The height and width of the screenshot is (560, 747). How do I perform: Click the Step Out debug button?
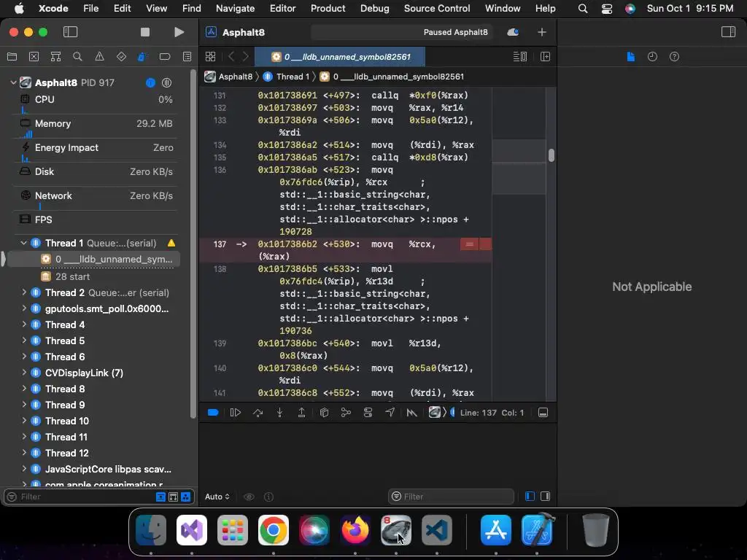coord(301,413)
